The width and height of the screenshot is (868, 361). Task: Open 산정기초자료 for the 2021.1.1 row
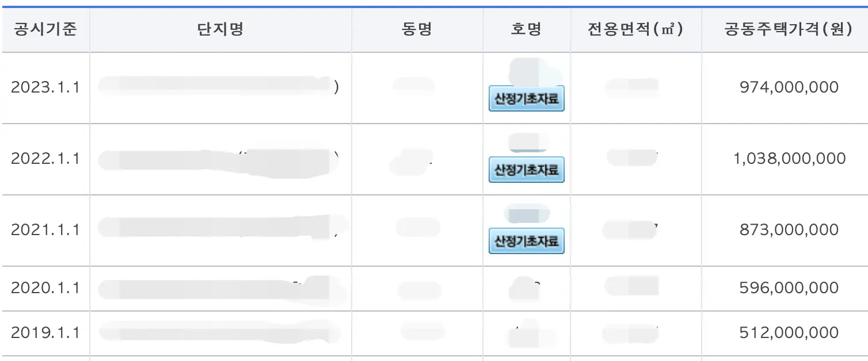pos(526,242)
